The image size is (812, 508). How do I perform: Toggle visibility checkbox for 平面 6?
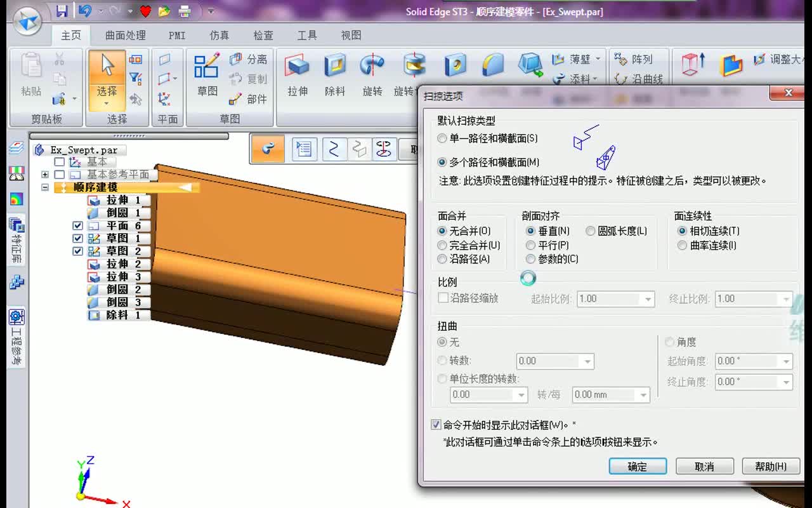(77, 225)
